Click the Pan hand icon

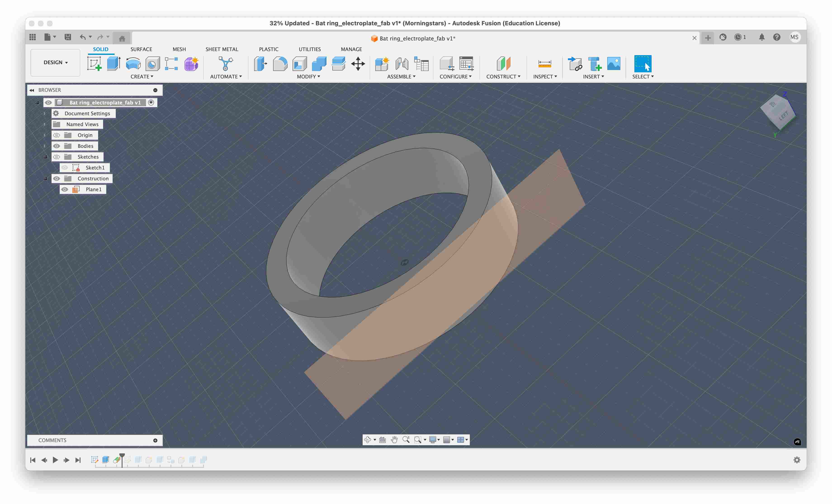point(394,440)
